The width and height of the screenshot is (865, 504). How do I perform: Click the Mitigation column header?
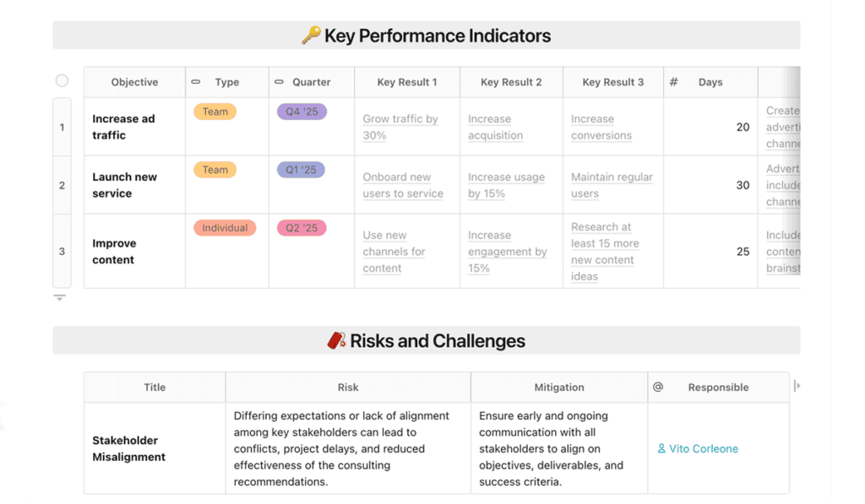(x=559, y=387)
